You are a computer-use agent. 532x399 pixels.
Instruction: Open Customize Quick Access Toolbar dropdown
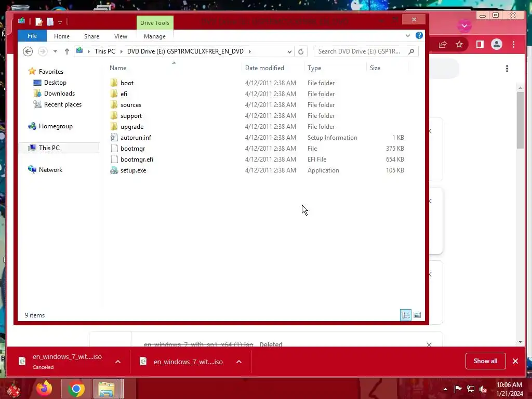[x=60, y=23]
